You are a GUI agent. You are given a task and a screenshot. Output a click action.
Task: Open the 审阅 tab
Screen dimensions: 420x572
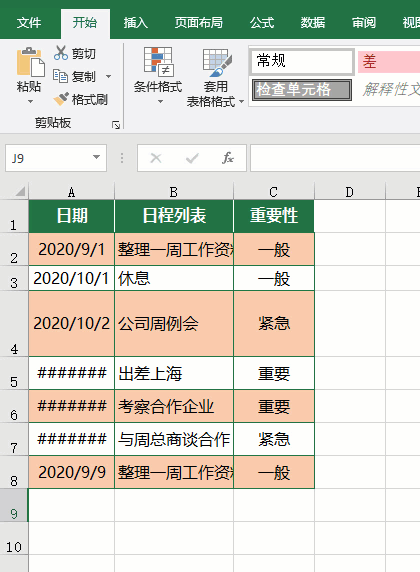pos(364,23)
